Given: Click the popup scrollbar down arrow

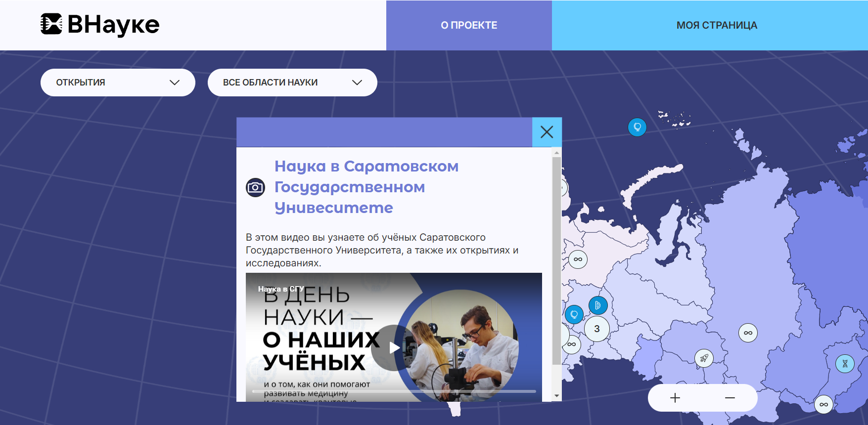Looking at the screenshot, I should [x=557, y=396].
